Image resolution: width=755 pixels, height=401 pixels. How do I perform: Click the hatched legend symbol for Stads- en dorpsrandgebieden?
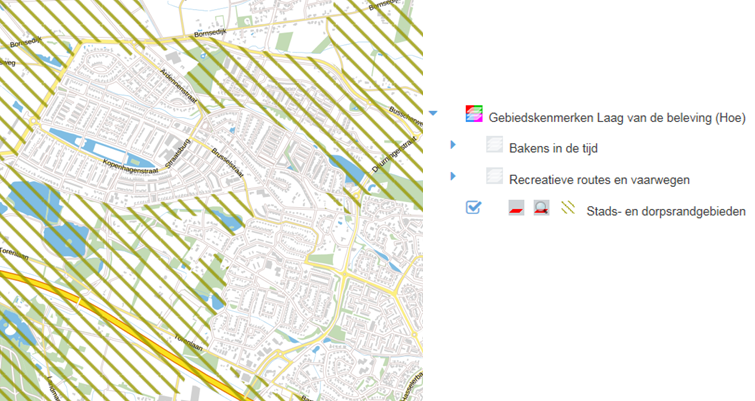pyautogui.click(x=567, y=209)
